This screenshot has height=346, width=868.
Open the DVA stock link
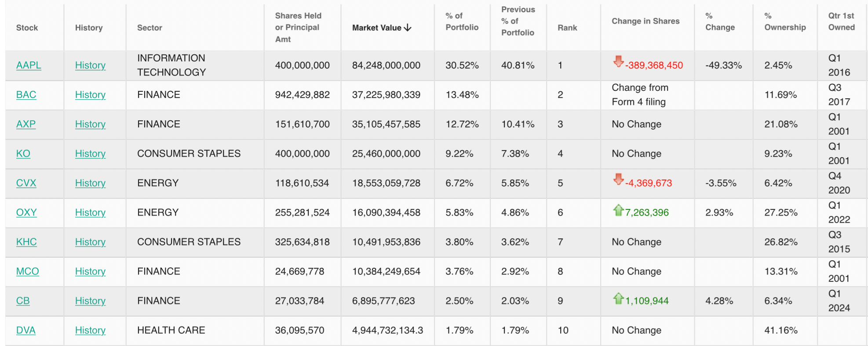tap(26, 330)
